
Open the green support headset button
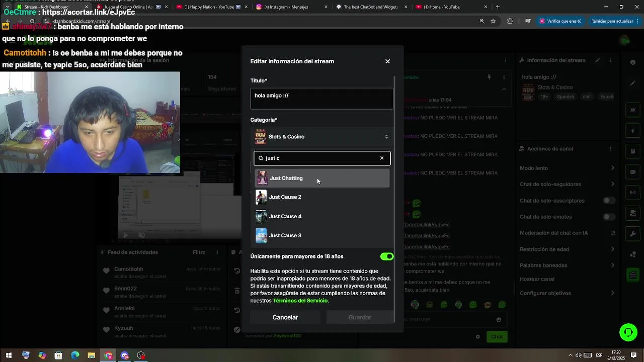(628, 332)
